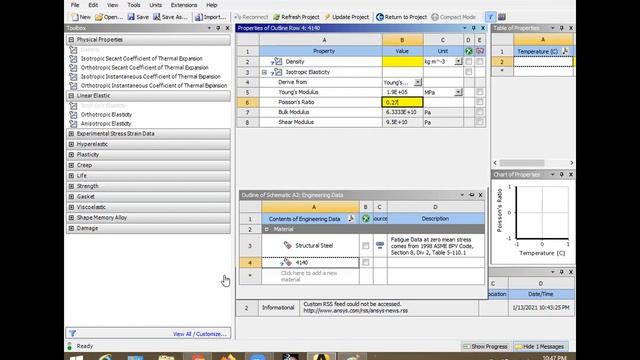Toggle Poisson's Ratio parameterize checkbox

pos(480,102)
